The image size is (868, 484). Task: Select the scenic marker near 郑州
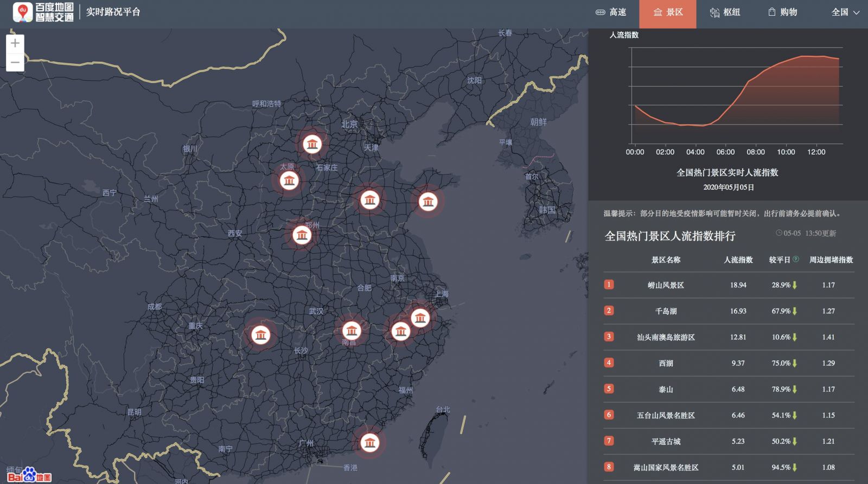(x=302, y=235)
